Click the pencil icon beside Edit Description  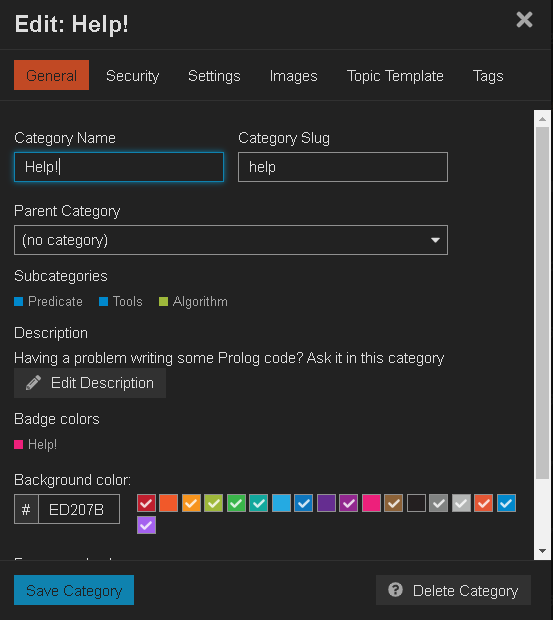[x=34, y=383]
